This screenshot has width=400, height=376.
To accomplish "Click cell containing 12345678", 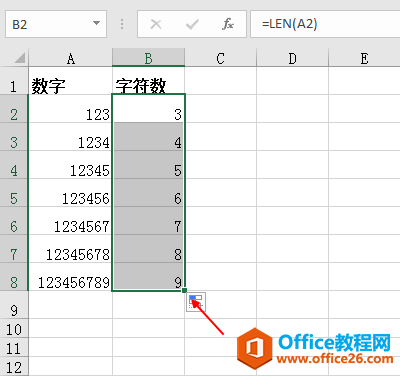I will (x=70, y=249).
